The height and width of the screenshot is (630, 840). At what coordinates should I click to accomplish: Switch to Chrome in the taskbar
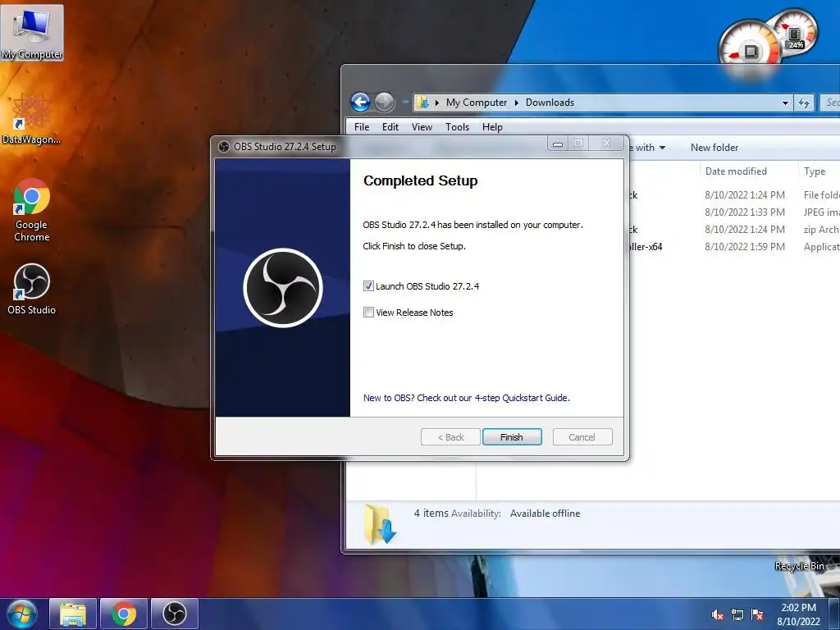[x=124, y=614]
